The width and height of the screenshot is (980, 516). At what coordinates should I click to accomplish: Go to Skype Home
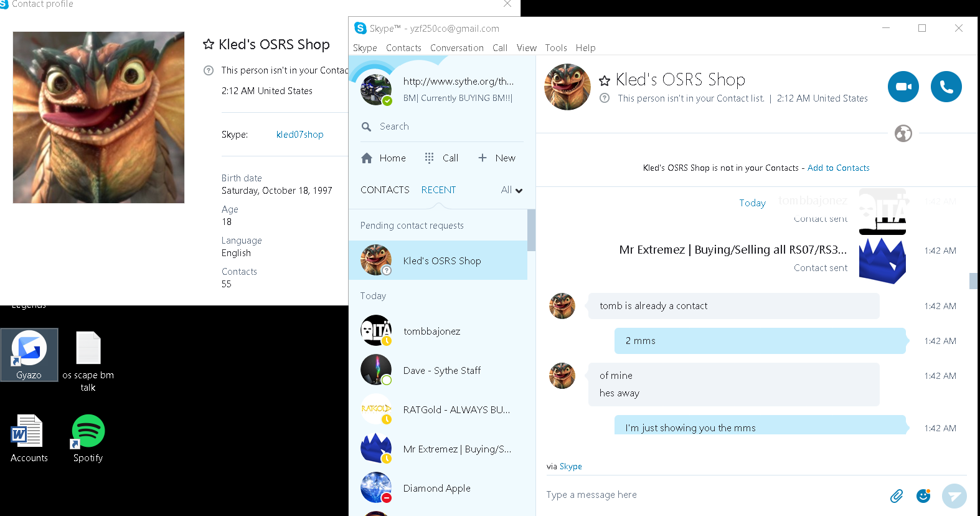[x=384, y=158]
